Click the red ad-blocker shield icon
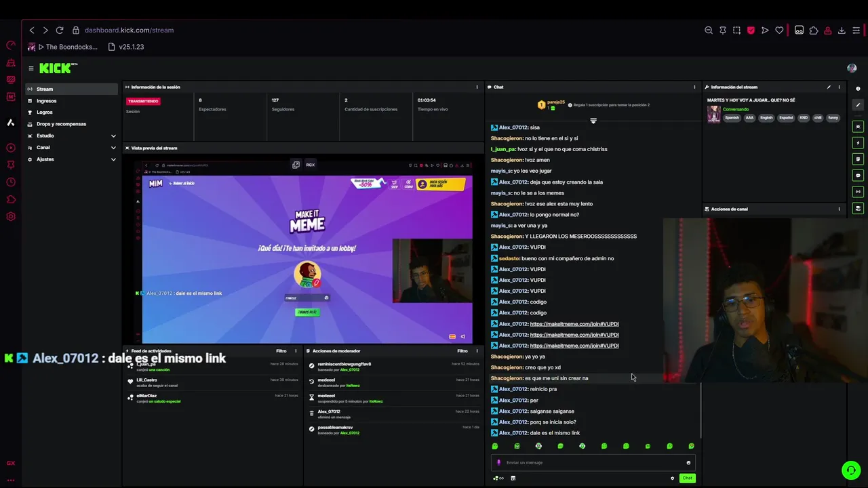The image size is (868, 488). coord(751,30)
